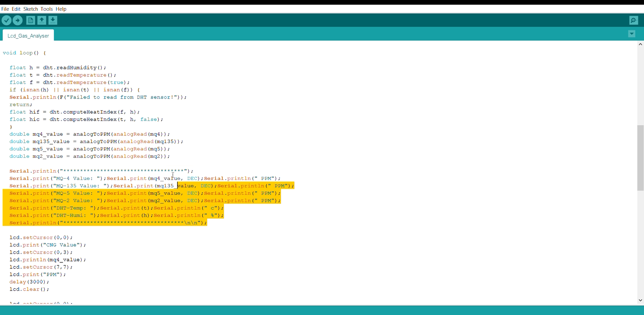Open the Tools menu

coord(47,9)
